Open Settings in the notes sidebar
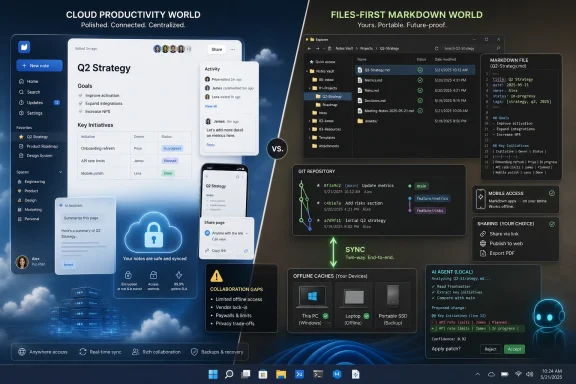This screenshot has height=384, width=576. [x=31, y=113]
